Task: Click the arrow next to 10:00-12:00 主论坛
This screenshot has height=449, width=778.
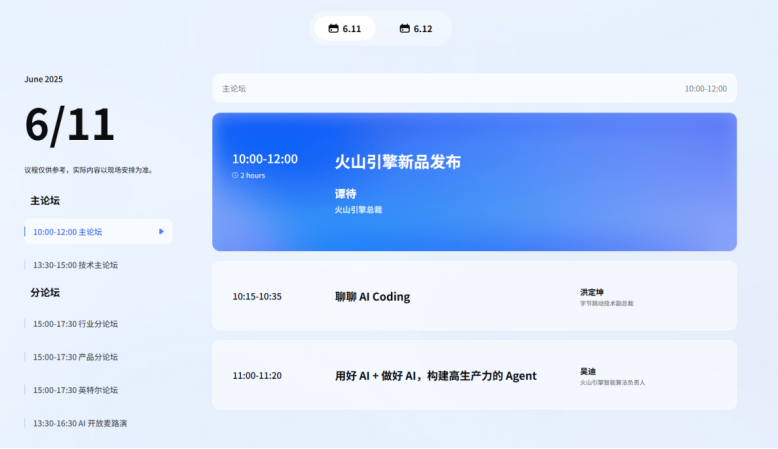Action: (161, 232)
